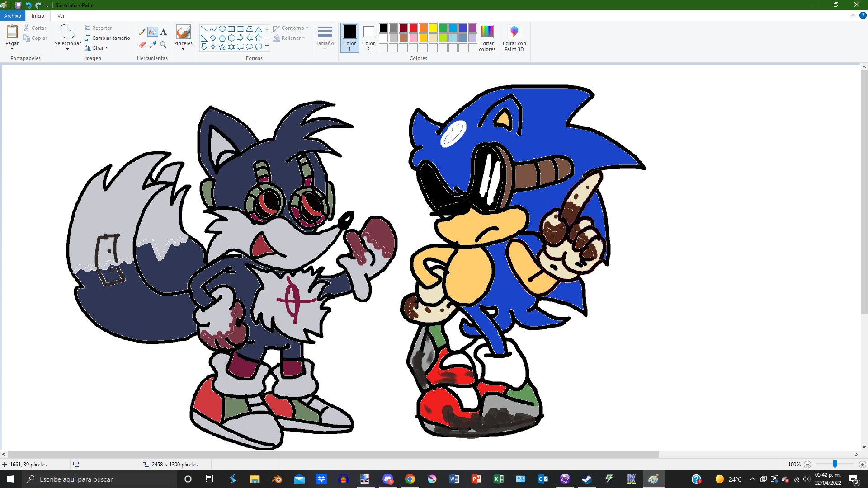Click the Recortar crop button

98,28
